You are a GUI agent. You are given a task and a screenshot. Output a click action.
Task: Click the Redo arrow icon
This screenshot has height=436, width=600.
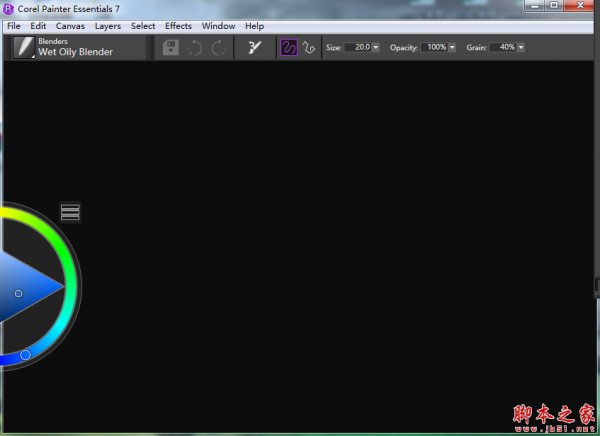(x=219, y=48)
